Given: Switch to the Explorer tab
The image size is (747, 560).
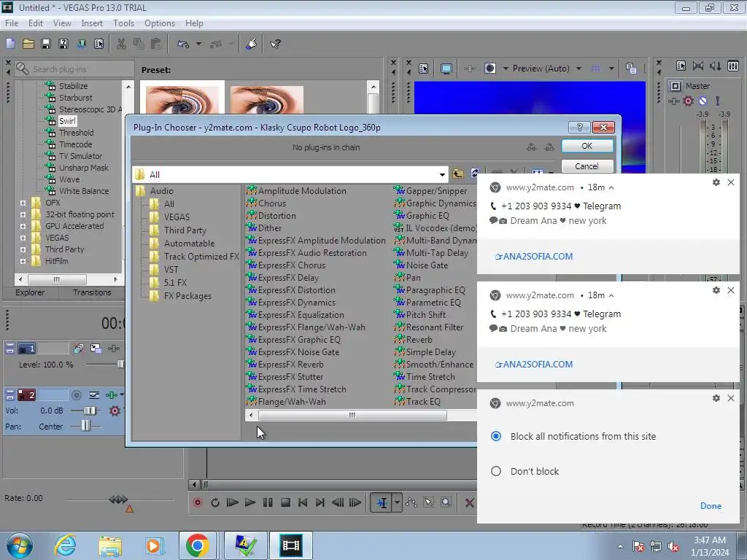Looking at the screenshot, I should click(29, 292).
